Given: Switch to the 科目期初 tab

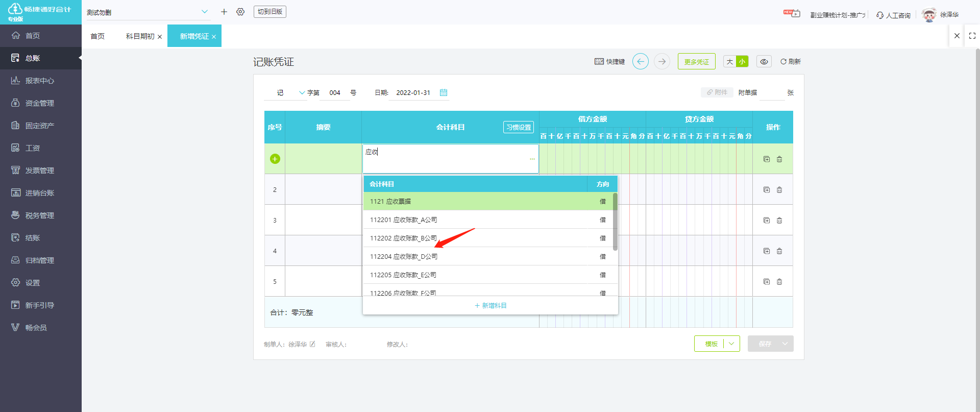Looking at the screenshot, I should (x=140, y=36).
